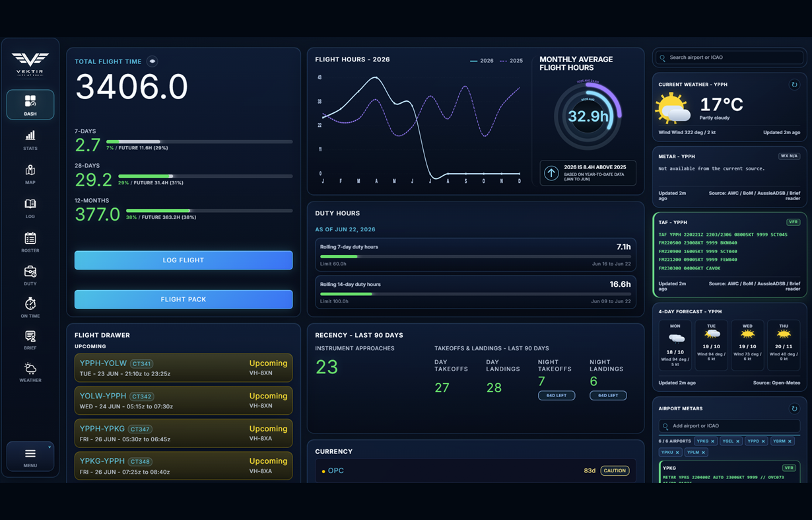The height and width of the screenshot is (520, 812).
Task: Refresh Current Weather YPPH
Action: [794, 85]
